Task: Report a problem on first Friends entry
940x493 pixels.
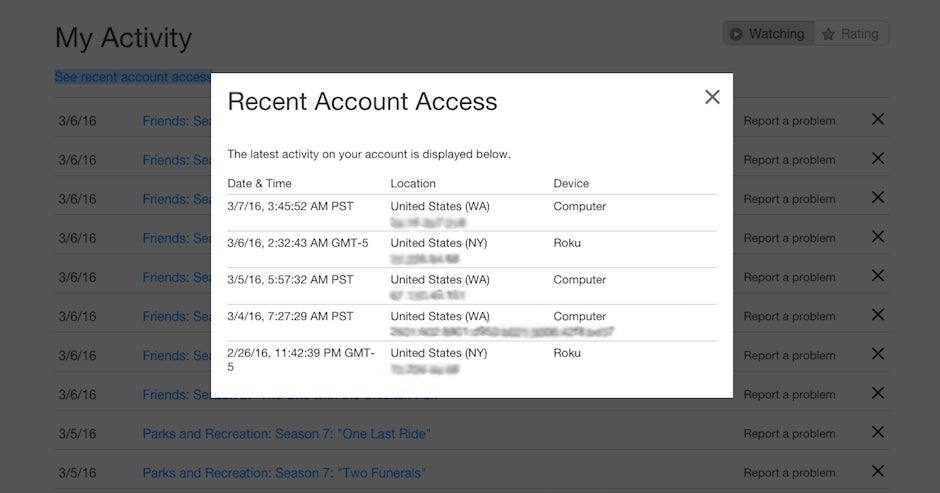Action: 789,121
